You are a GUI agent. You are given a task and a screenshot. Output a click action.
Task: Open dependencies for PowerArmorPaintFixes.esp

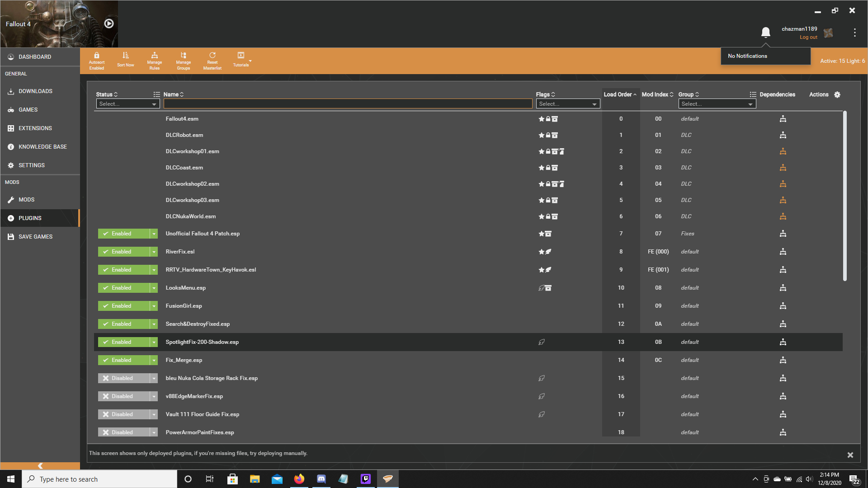coord(783,432)
